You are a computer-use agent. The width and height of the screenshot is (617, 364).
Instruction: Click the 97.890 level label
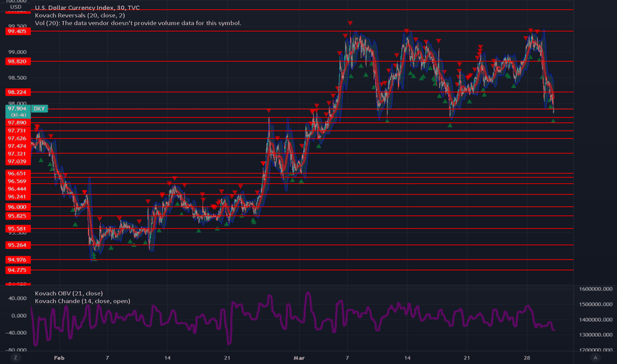(x=18, y=123)
